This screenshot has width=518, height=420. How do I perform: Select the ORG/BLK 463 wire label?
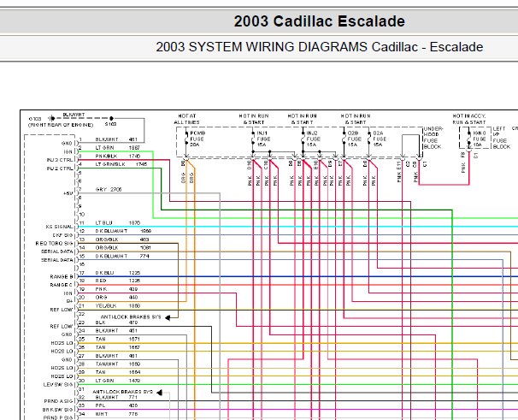pos(122,240)
